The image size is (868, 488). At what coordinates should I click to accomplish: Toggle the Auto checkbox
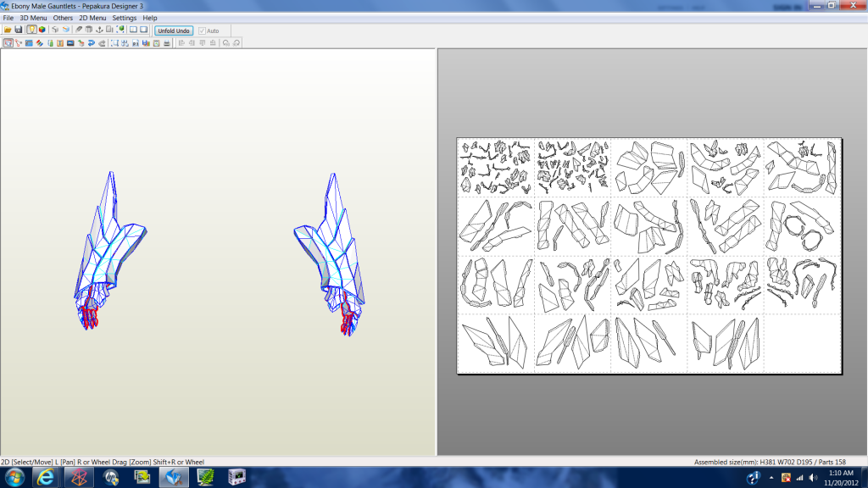202,30
